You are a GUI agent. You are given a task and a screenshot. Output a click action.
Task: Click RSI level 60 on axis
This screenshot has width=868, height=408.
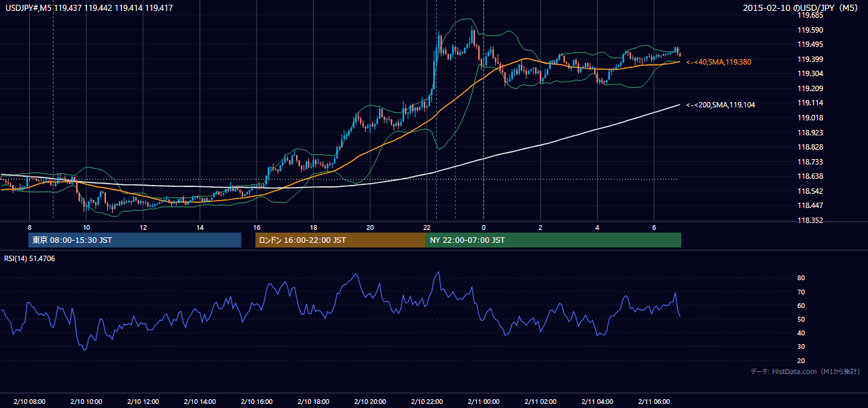801,305
